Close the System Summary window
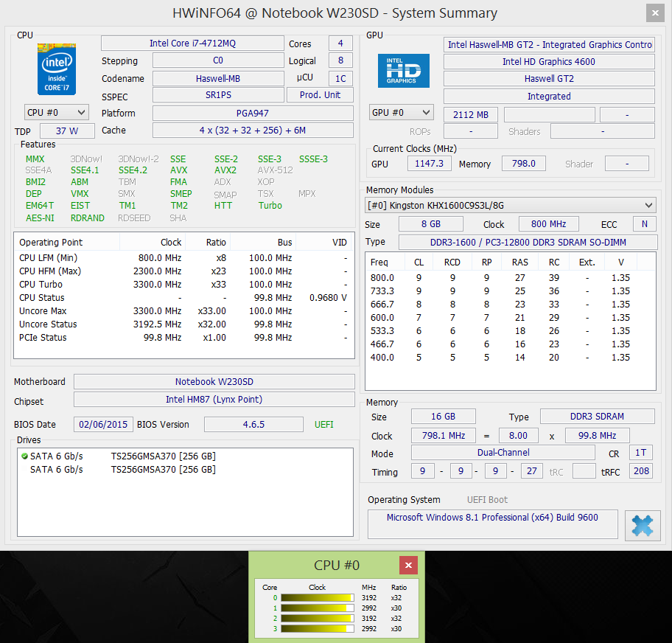 point(655,13)
